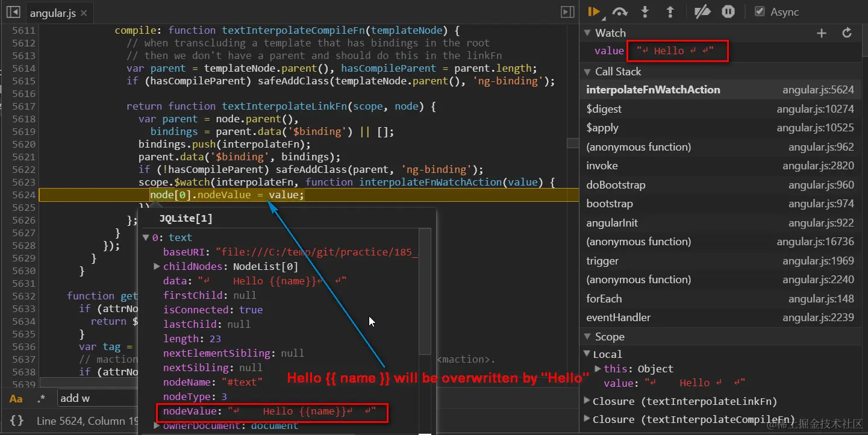
Task: Add a new watch expression
Action: point(821,33)
